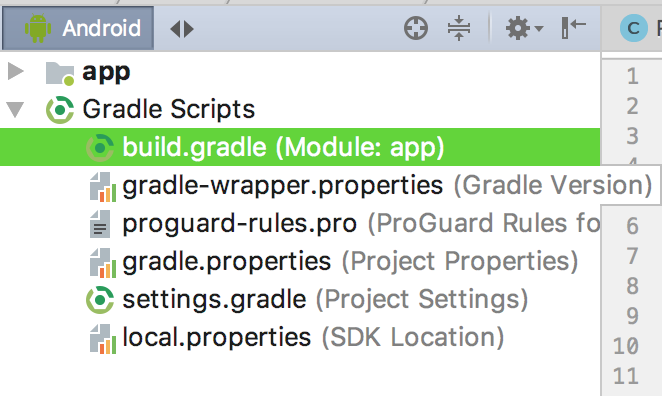This screenshot has height=396, width=662.
Task: Collapse the Gradle Scripts node
Action: 15,109
